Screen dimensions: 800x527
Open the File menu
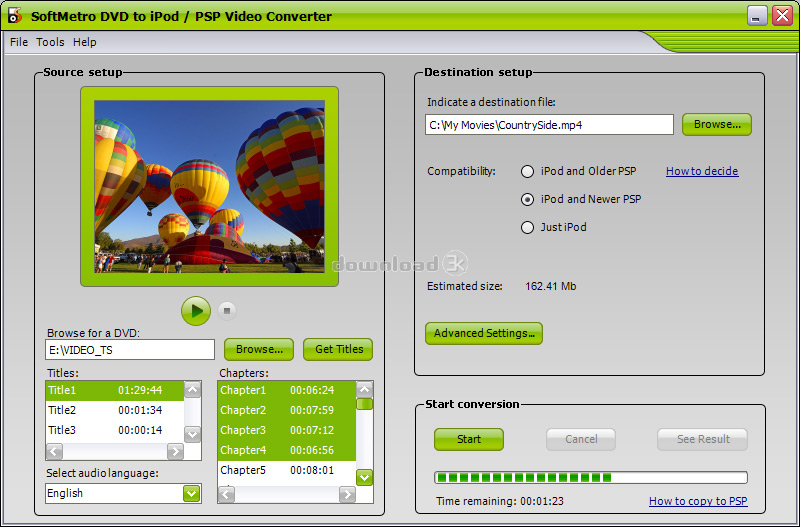19,42
